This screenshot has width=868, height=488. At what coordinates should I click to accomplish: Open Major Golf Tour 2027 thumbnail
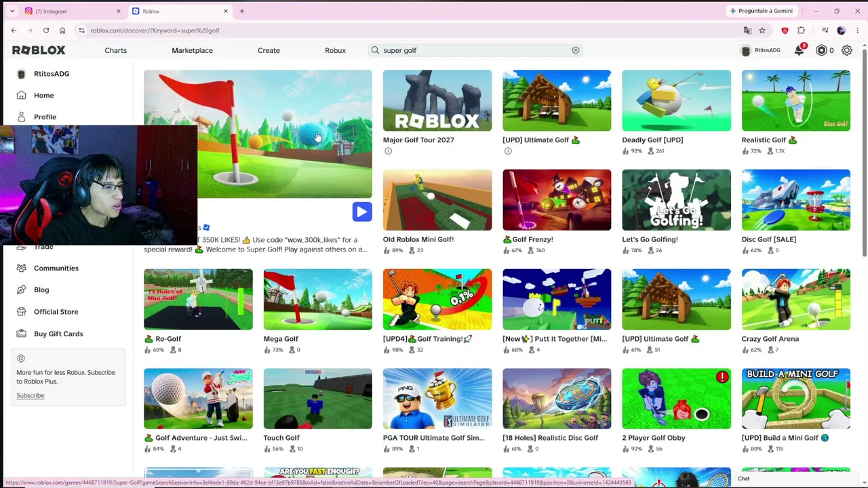[437, 100]
